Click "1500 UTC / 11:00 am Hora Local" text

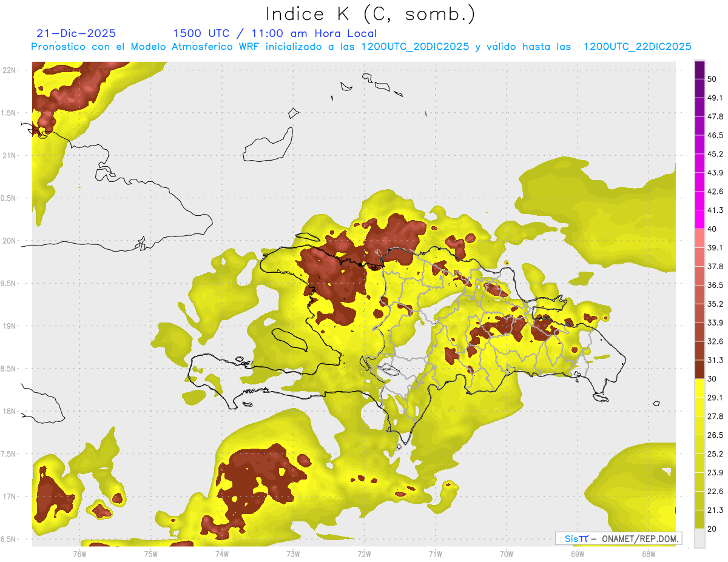tap(275, 33)
